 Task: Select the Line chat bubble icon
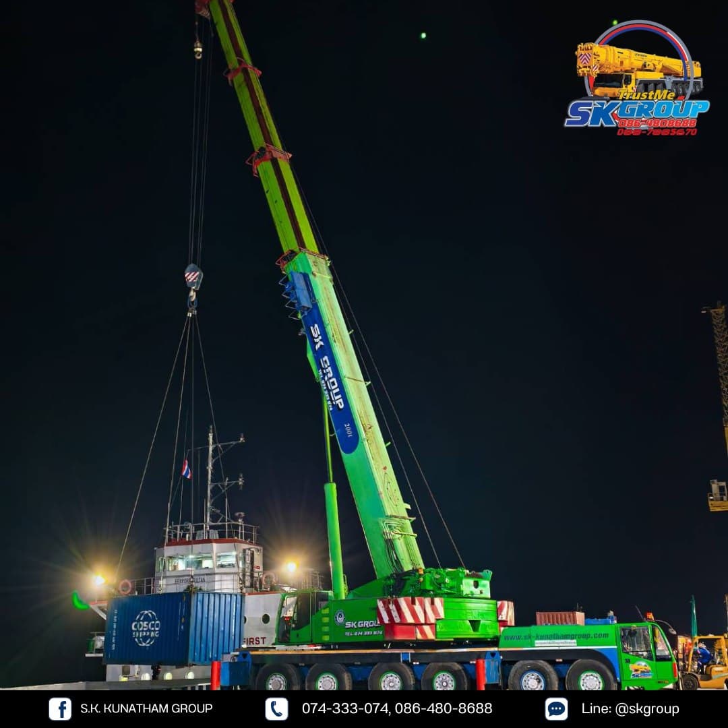556,708
